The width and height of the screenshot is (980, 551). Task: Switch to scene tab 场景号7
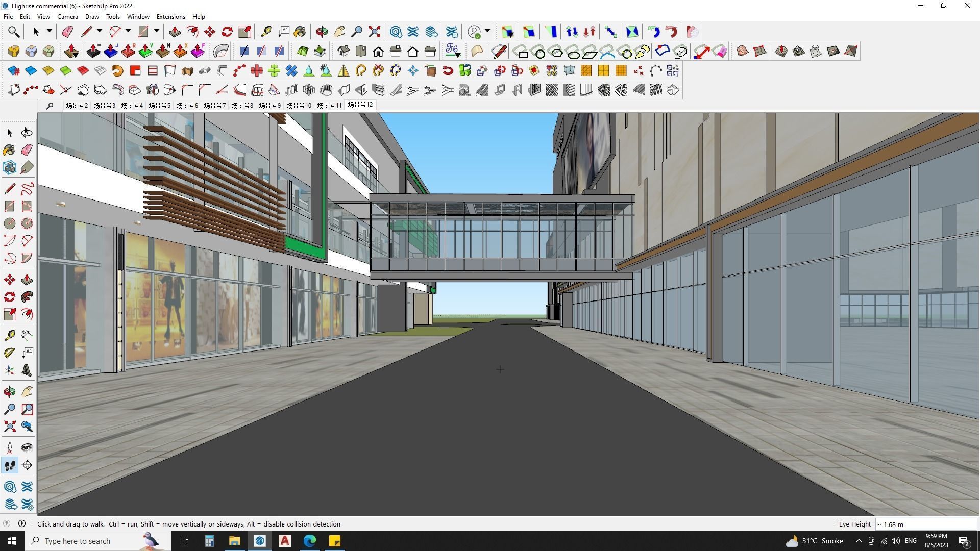point(214,105)
